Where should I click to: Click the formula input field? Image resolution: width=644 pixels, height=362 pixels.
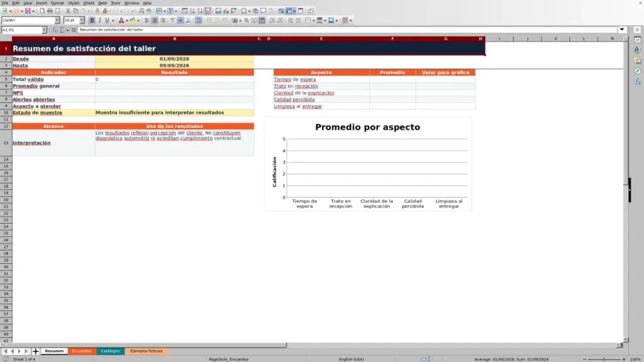click(347, 30)
